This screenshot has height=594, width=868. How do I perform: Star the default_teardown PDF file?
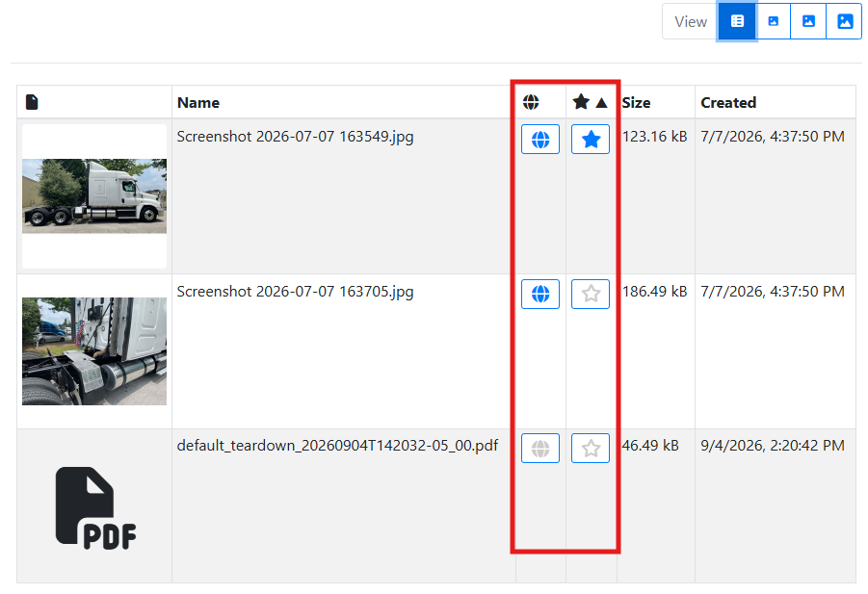click(x=591, y=448)
